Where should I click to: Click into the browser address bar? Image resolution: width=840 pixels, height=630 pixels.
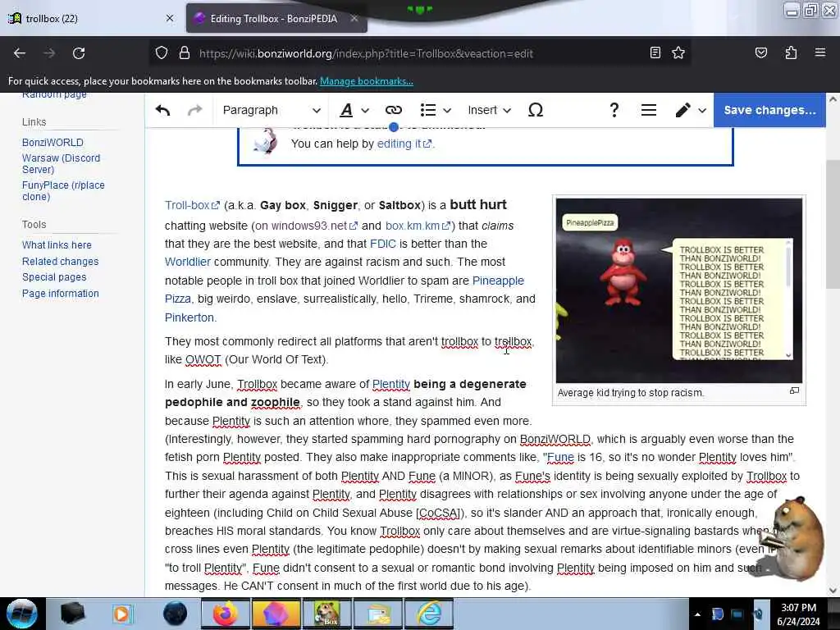(x=418, y=53)
